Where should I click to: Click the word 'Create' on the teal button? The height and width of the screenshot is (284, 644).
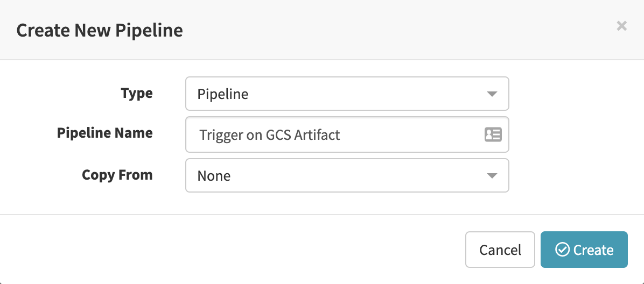point(593,250)
